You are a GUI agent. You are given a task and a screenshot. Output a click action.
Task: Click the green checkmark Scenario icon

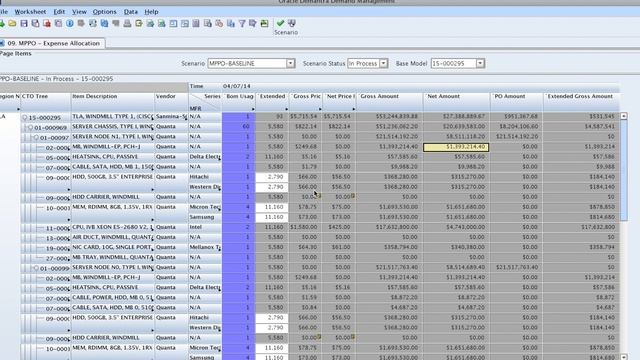[280, 23]
